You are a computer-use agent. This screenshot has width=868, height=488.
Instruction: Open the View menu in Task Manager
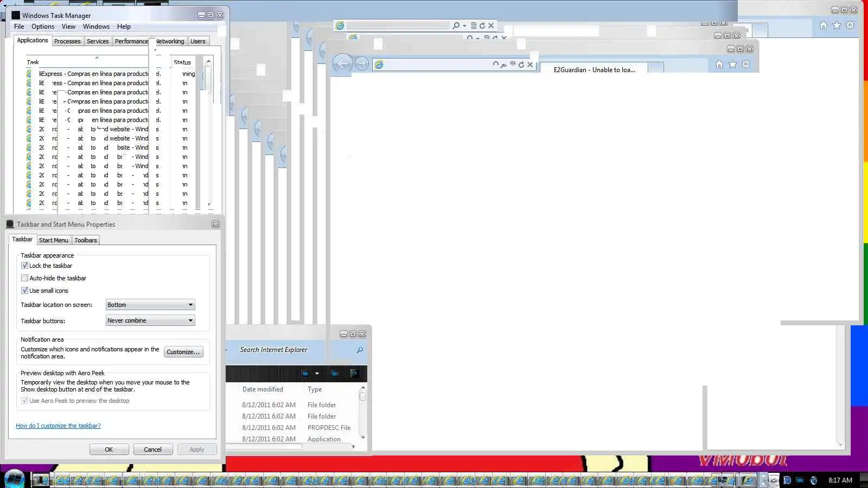coord(68,27)
